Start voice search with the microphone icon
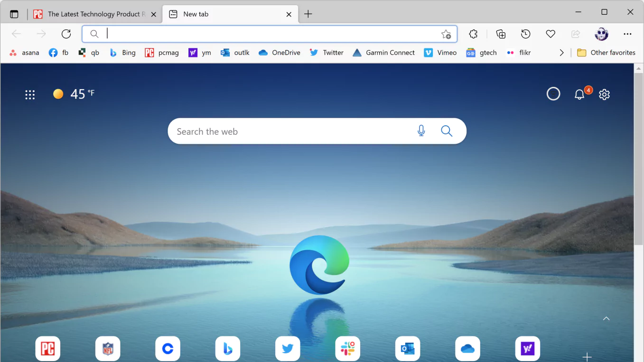 (x=421, y=130)
